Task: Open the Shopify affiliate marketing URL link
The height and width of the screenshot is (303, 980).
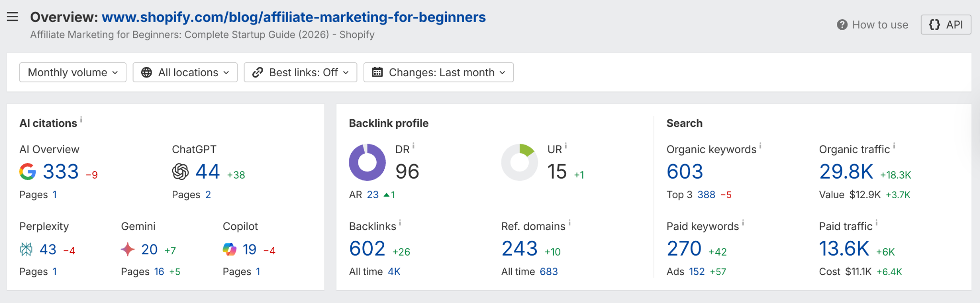Action: click(x=294, y=17)
